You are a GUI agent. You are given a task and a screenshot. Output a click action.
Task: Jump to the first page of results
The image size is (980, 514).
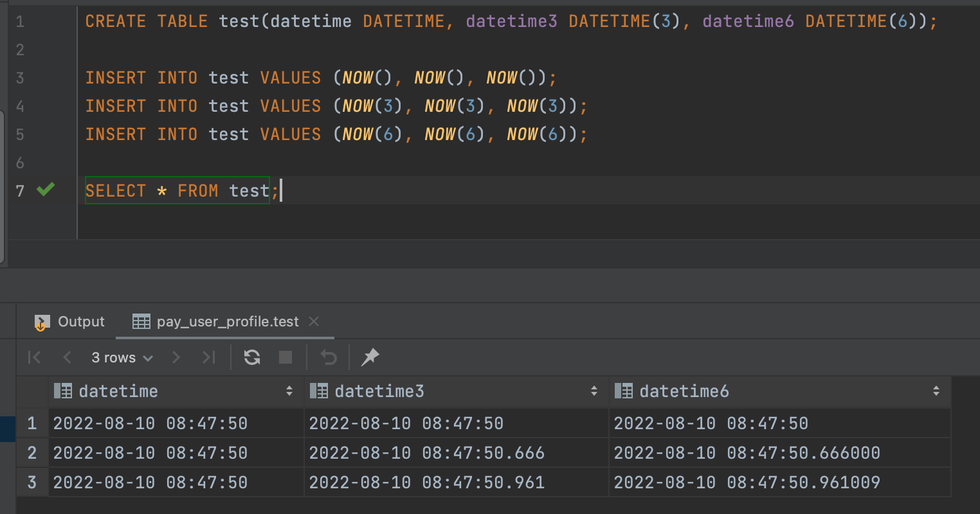(34, 357)
